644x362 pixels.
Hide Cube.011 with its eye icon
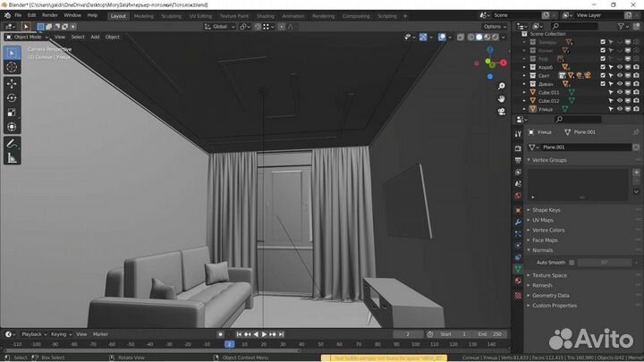[x=619, y=92]
